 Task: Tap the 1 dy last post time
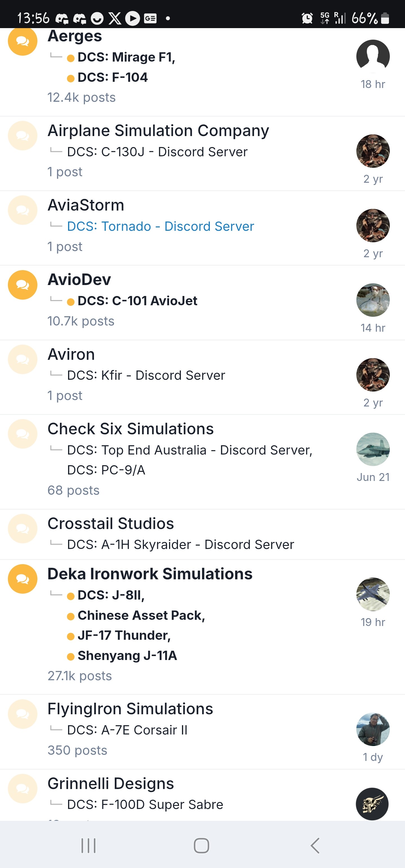point(373,758)
